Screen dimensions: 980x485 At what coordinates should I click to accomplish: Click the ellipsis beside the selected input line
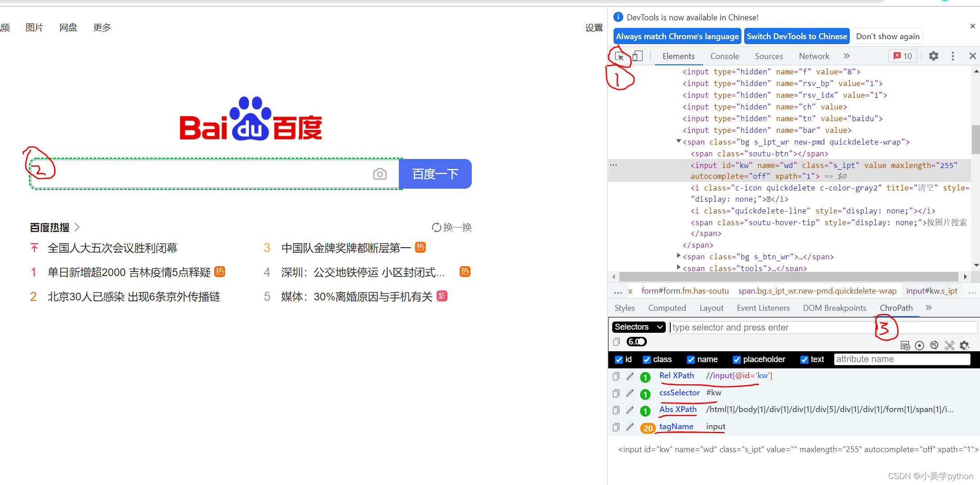coord(613,165)
